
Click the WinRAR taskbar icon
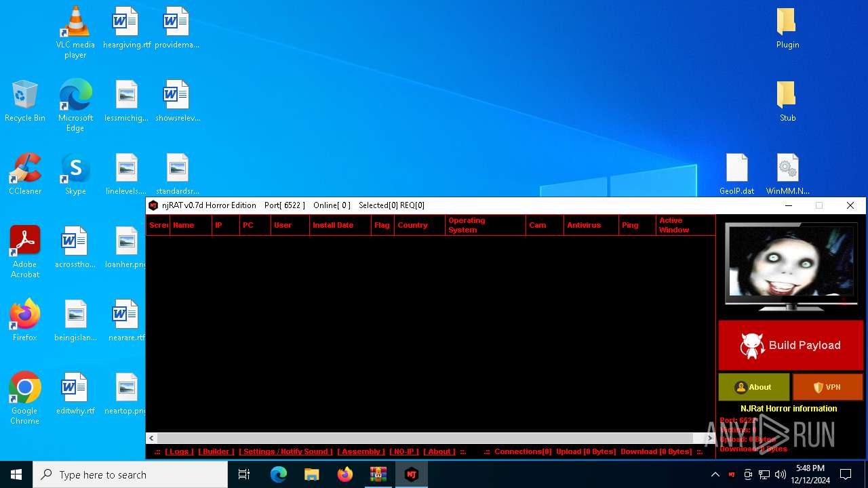point(378,474)
